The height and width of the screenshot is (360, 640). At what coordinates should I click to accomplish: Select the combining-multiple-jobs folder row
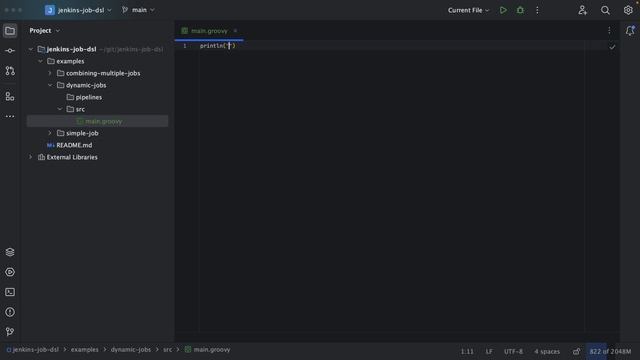[x=98, y=73]
